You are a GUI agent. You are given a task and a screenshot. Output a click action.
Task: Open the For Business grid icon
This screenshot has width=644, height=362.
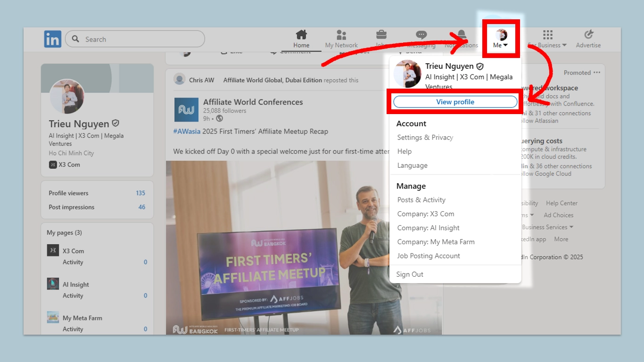[x=547, y=34]
